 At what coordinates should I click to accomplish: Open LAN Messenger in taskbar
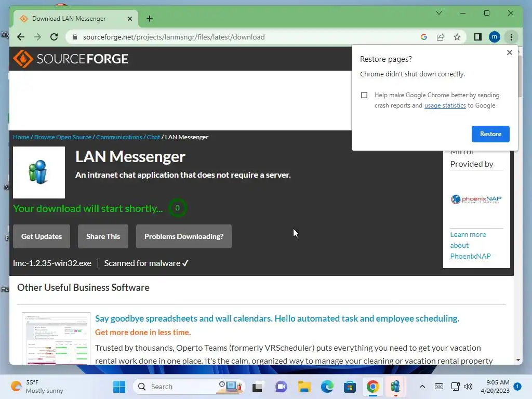pyautogui.click(x=395, y=387)
